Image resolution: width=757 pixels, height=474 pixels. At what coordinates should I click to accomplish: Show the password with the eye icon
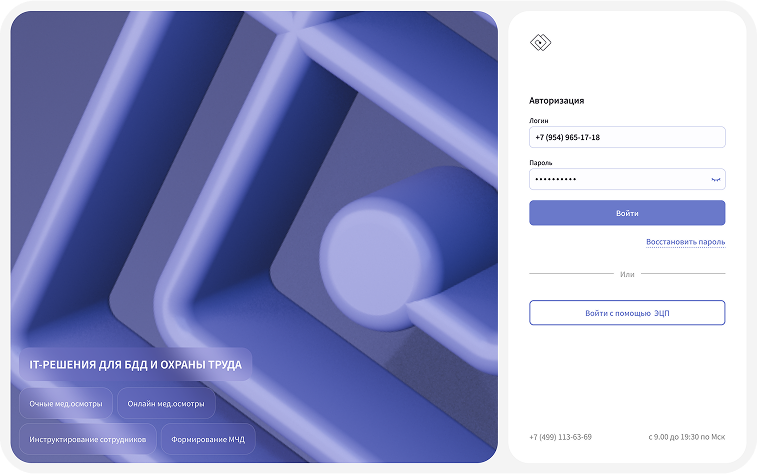[715, 179]
